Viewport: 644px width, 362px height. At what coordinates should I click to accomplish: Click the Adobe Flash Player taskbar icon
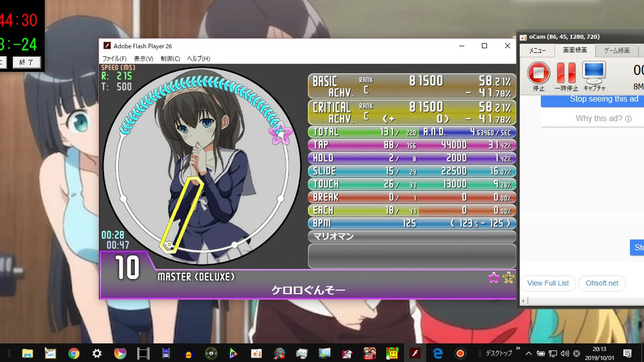(415, 353)
